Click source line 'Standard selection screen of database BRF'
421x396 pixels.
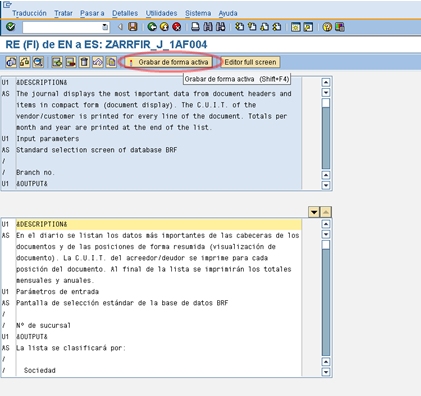(x=97, y=150)
